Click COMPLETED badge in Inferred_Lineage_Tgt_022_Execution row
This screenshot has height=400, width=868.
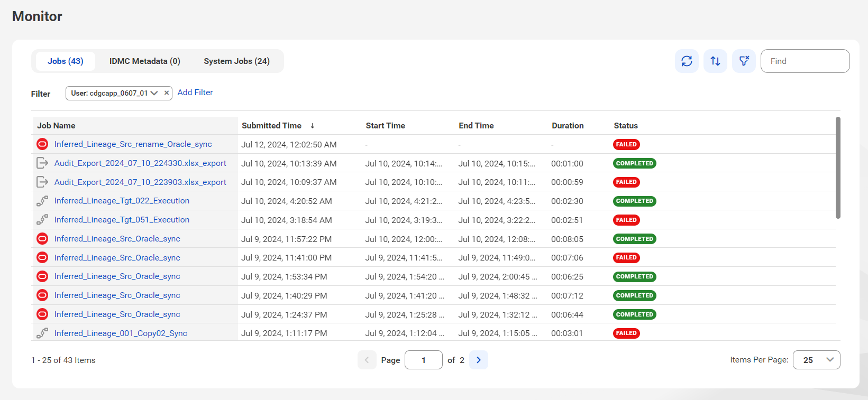[635, 201]
